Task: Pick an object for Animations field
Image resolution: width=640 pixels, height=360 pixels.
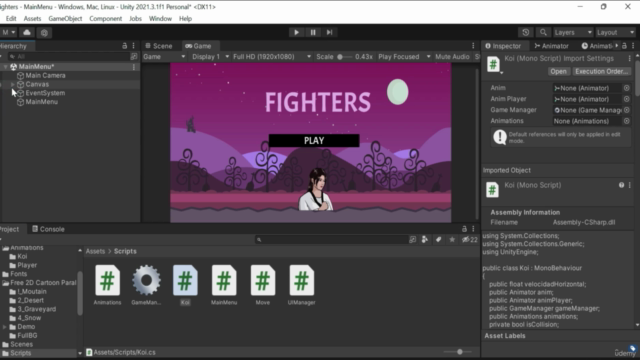Action: 627,121
